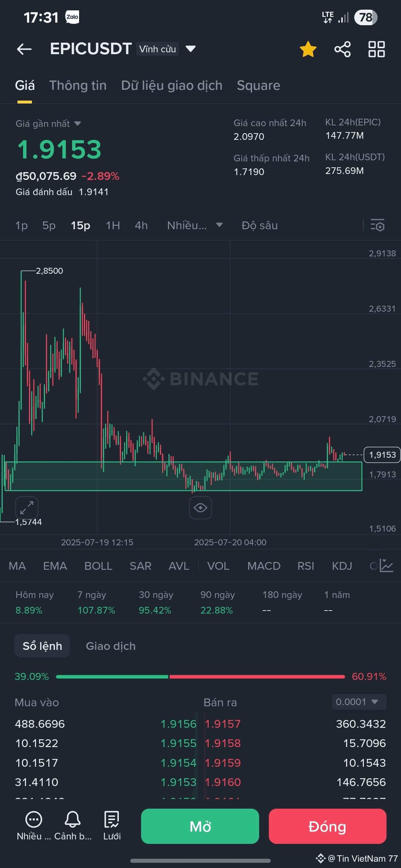Toggle the MACD indicator
The image size is (401, 868).
pyautogui.click(x=264, y=566)
